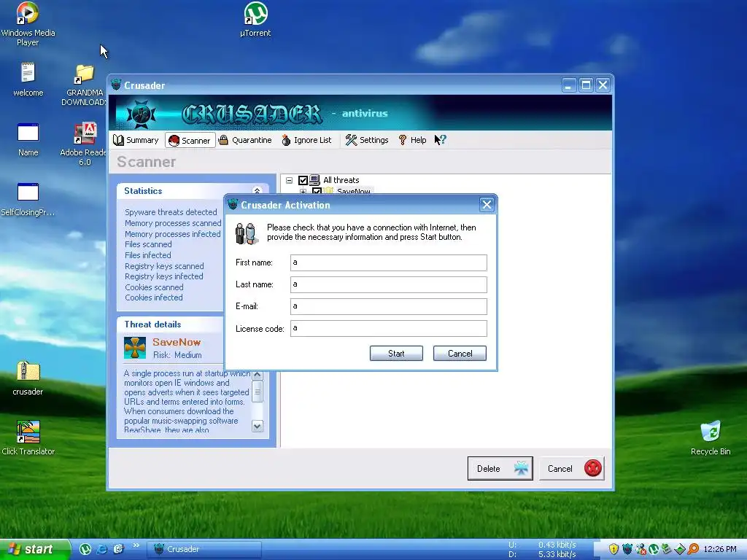Click the What's This help cursor icon
Screen dimensions: 747x560
(440, 140)
